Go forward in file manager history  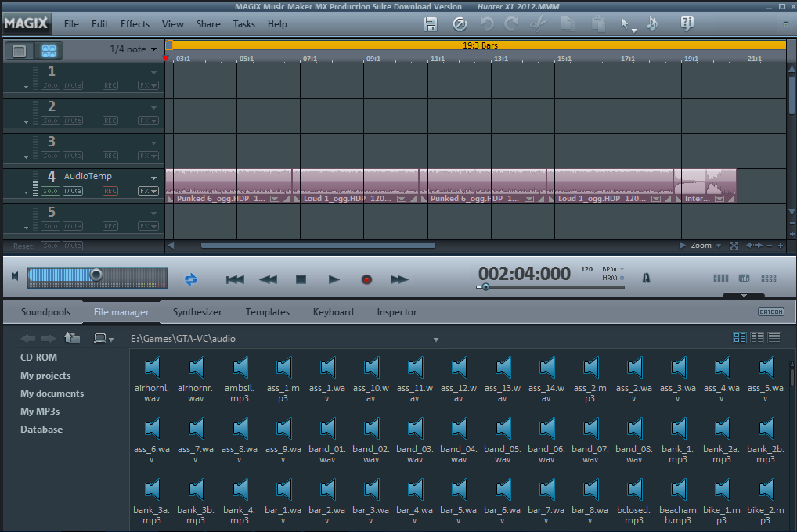[x=49, y=339]
